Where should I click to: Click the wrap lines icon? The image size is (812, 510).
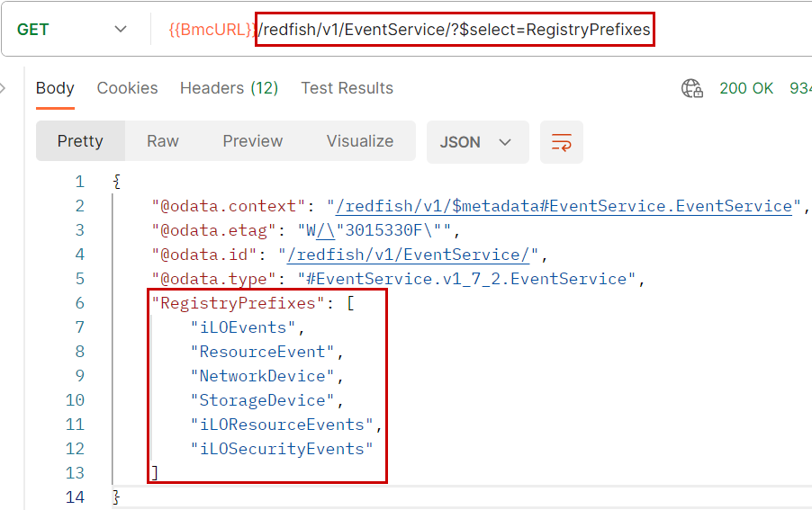[x=562, y=142]
